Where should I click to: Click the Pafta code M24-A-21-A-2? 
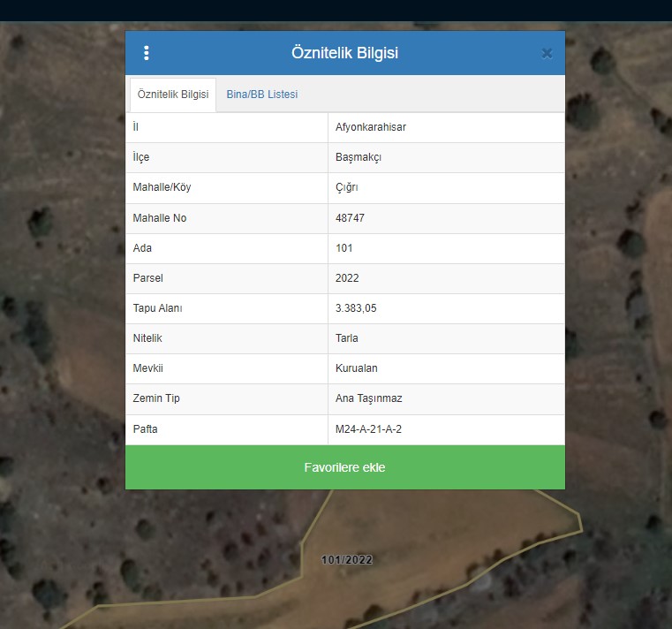374,429
